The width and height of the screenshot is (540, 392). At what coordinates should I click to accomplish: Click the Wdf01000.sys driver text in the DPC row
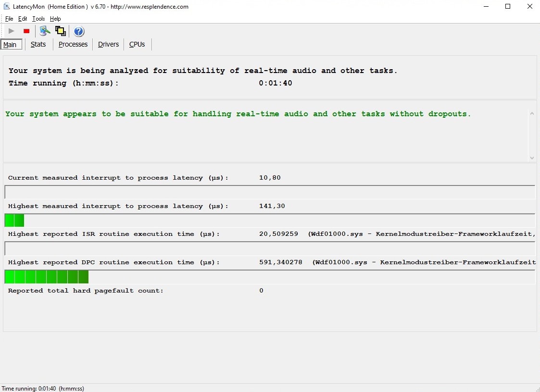[424, 262]
